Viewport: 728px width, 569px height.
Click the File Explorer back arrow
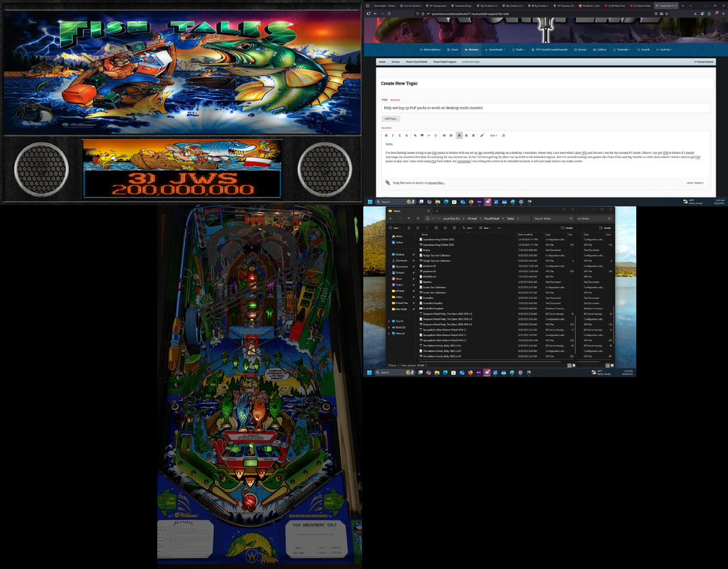pyautogui.click(x=391, y=219)
